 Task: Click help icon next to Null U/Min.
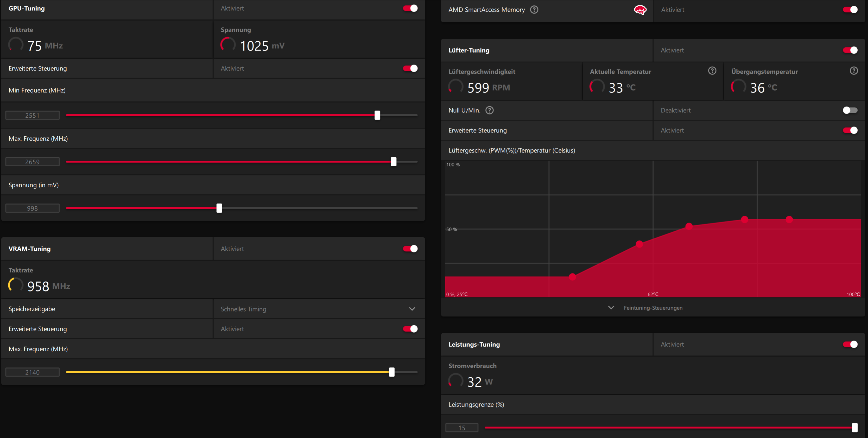[489, 110]
